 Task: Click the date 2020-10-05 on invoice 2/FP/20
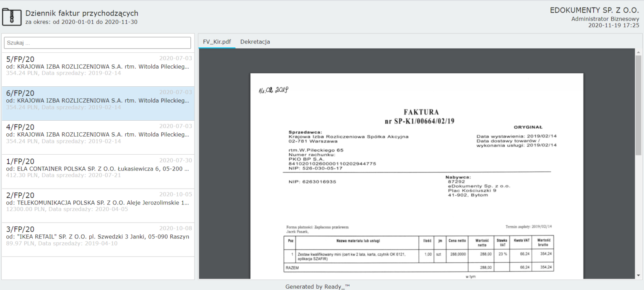(176, 194)
